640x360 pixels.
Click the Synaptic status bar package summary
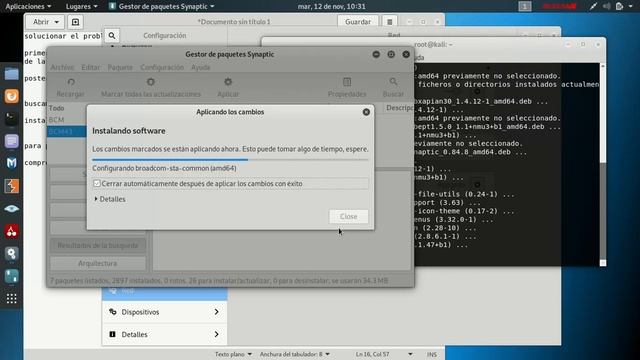click(219, 281)
